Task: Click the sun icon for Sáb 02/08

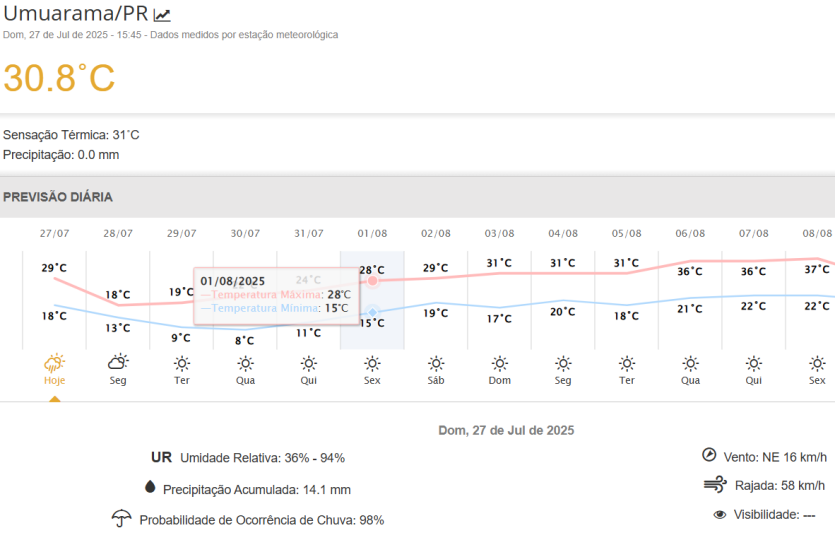Action: point(436,363)
